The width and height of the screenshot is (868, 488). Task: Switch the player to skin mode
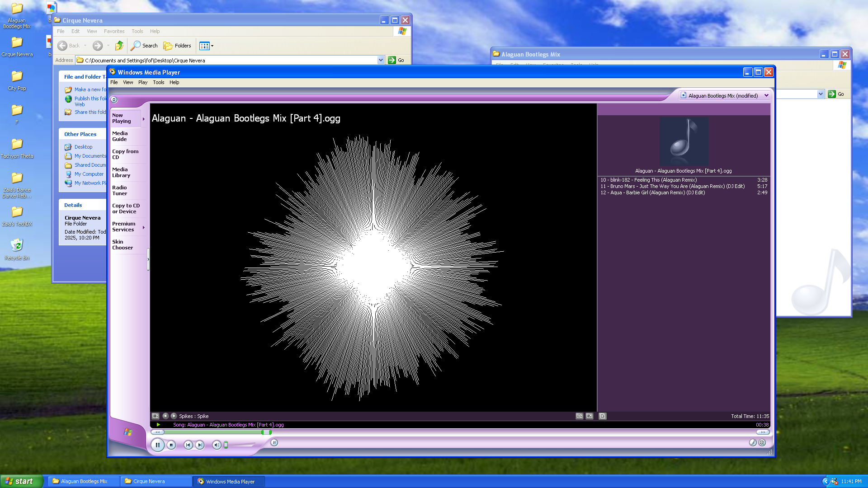762,443
